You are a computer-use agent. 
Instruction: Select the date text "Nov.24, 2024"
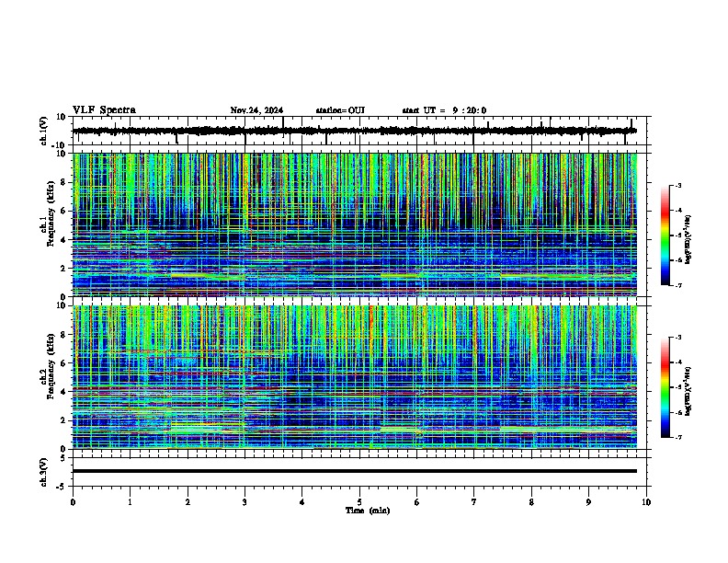(x=256, y=110)
